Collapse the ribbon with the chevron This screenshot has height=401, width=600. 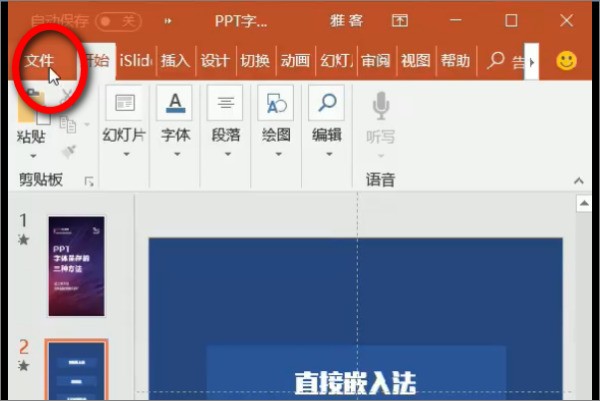pos(578,181)
